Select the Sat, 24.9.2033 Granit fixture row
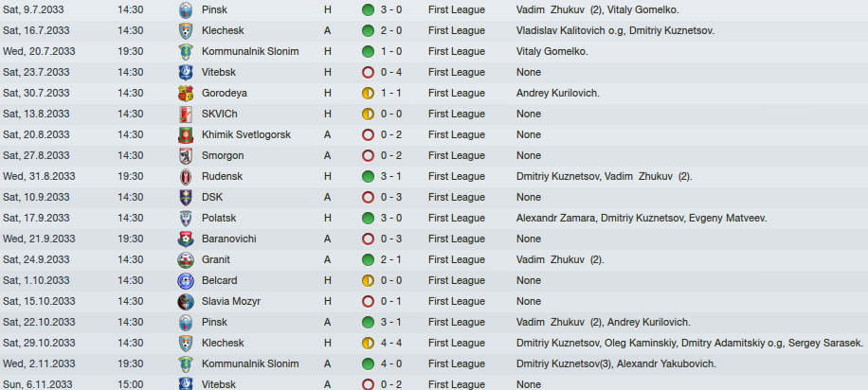The width and height of the screenshot is (868, 390). pos(434,259)
